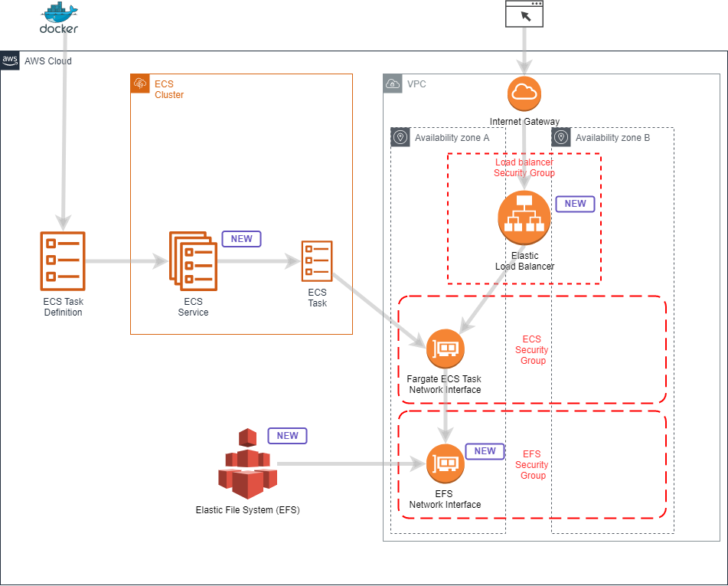Click the VPC cloud-lock icon
This screenshot has height=586, width=728.
tap(393, 83)
